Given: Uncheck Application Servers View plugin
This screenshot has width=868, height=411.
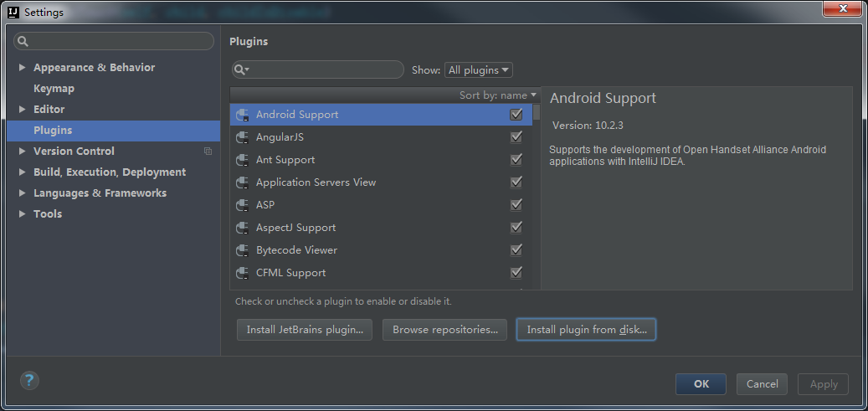Looking at the screenshot, I should tap(516, 182).
